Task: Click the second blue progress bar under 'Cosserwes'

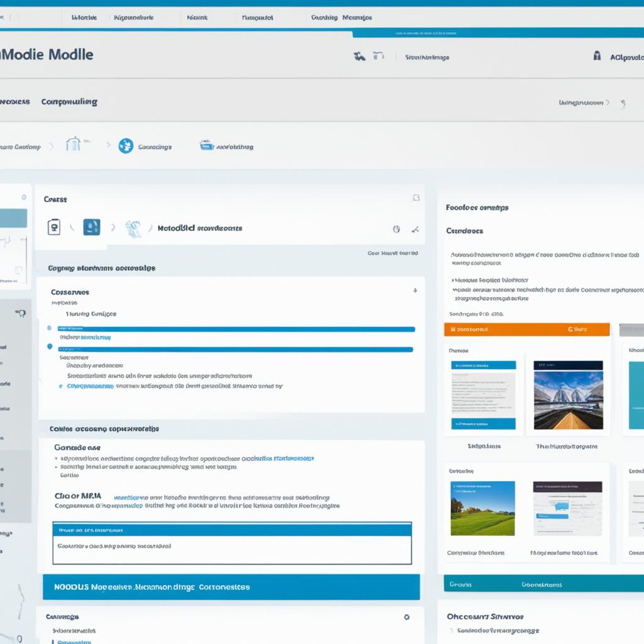Action: click(x=235, y=350)
